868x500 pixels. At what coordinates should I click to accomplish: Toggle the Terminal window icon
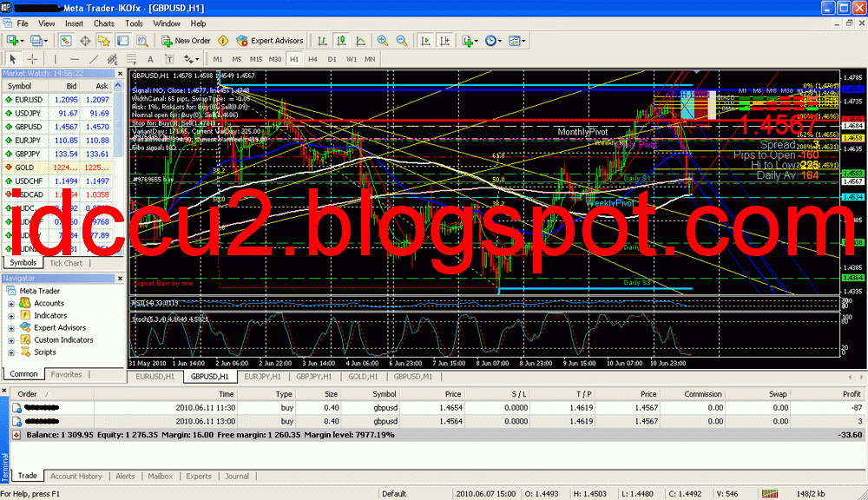click(x=123, y=41)
